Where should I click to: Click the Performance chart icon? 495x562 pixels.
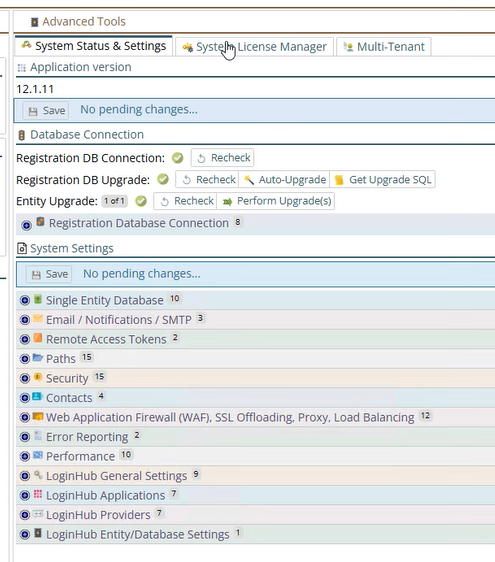click(38, 455)
